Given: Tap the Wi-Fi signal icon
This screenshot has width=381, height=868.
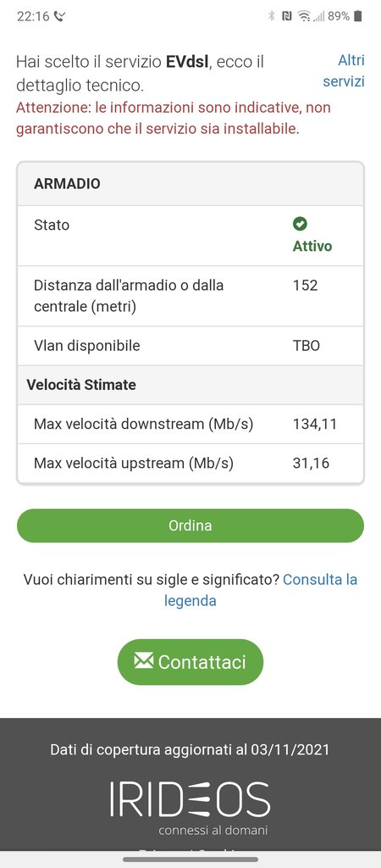Looking at the screenshot, I should [304, 16].
